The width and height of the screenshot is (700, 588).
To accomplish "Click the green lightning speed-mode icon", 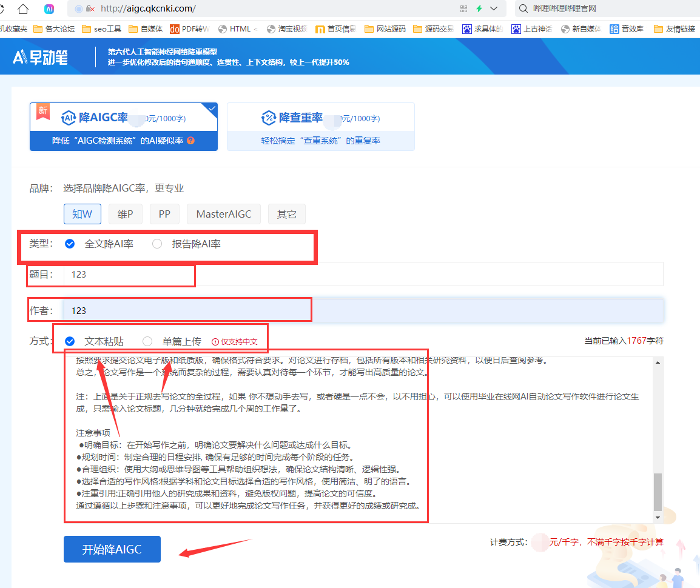I will pos(479,8).
